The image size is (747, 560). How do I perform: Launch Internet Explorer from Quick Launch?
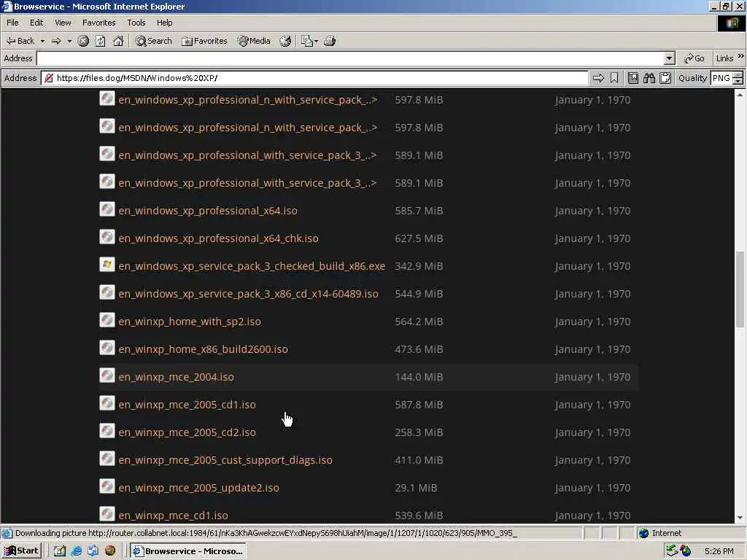click(x=76, y=551)
